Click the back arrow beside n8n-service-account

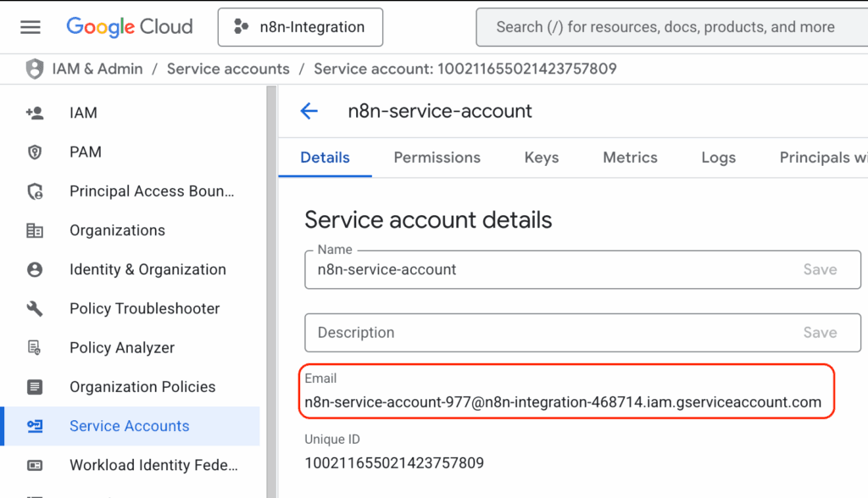point(309,111)
